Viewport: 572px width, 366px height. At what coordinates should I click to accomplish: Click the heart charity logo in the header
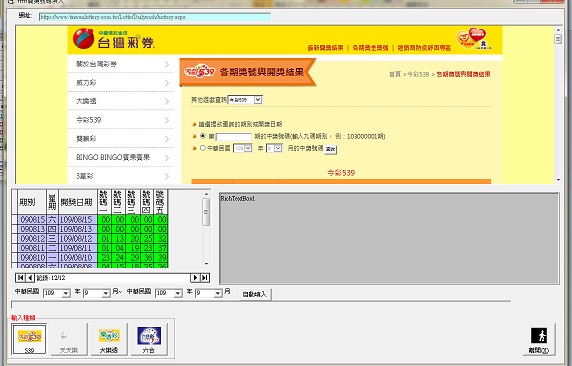click(474, 39)
